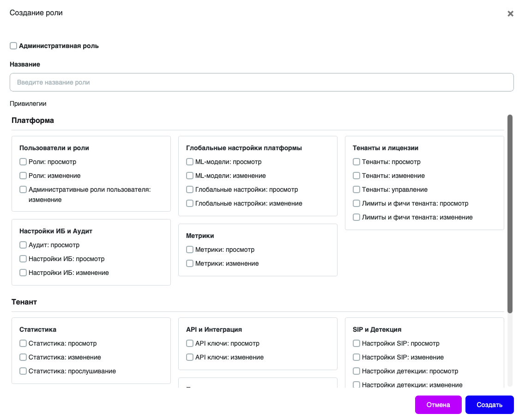Image resolution: width=519 pixels, height=420 pixels.
Task: Enable Тенанты: просмотр
Action: coord(356,162)
